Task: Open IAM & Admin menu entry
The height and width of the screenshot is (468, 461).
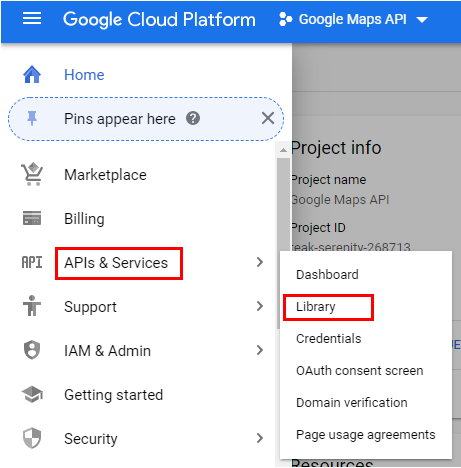Action: coord(107,351)
